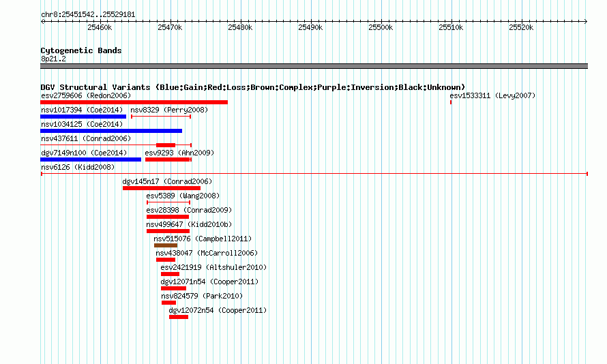Image resolution: width=607 pixels, height=364 pixels.
Task: Open the esv2421919 (Altshuler2010) label
Action: (213, 267)
